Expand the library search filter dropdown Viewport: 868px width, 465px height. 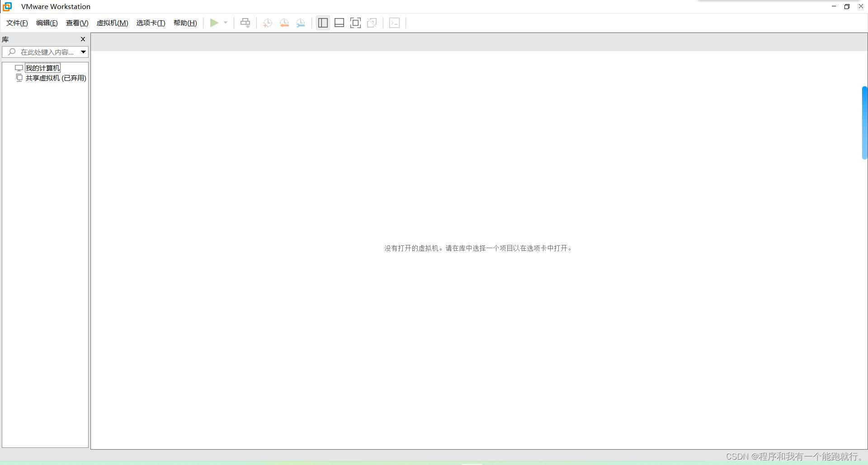click(84, 52)
